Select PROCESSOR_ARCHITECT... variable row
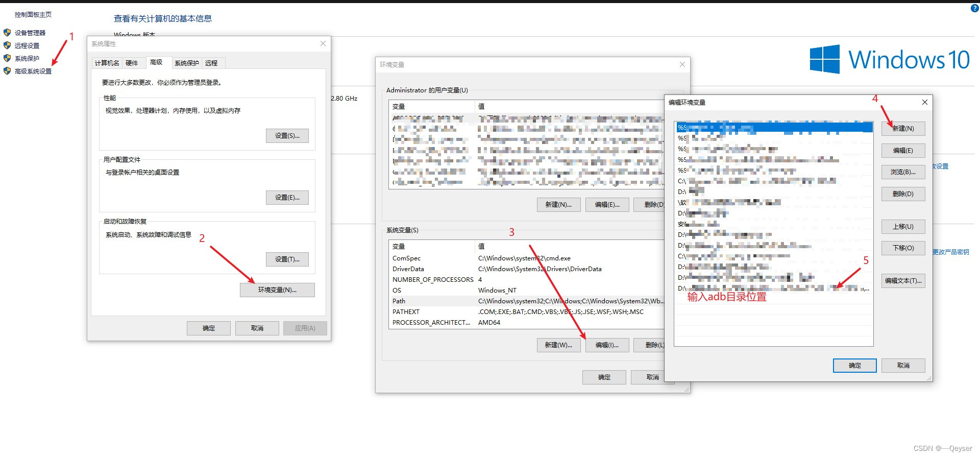 click(527, 323)
